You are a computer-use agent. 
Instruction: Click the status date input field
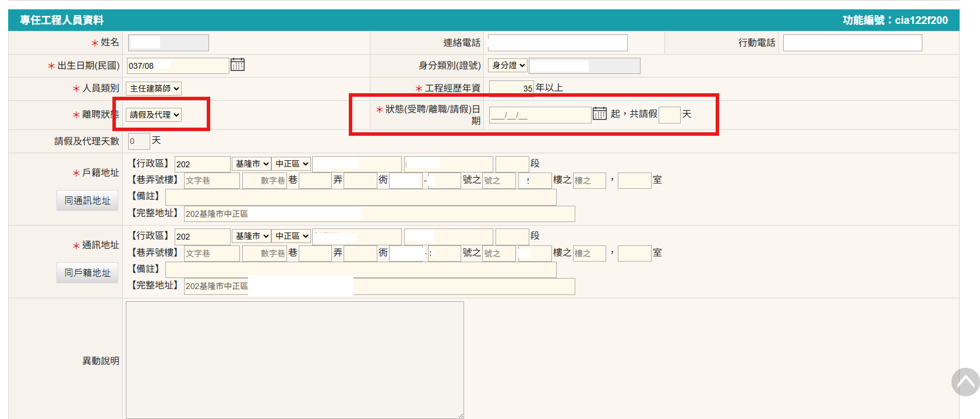[x=539, y=115]
